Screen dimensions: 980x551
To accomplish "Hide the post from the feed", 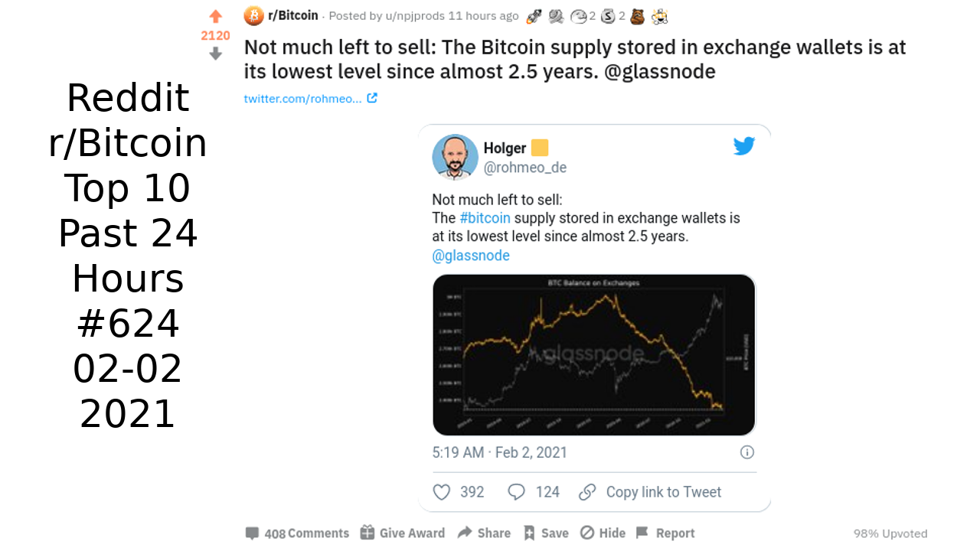I will click(586, 533).
